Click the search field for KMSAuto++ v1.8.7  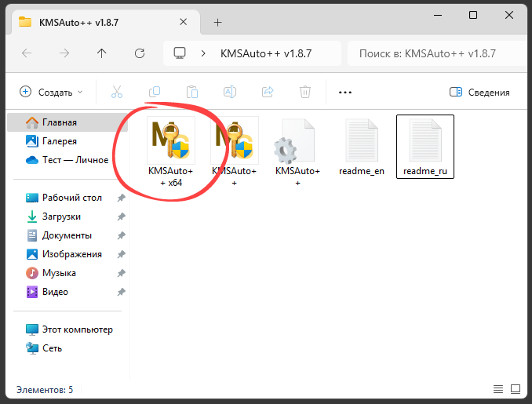coord(437,53)
